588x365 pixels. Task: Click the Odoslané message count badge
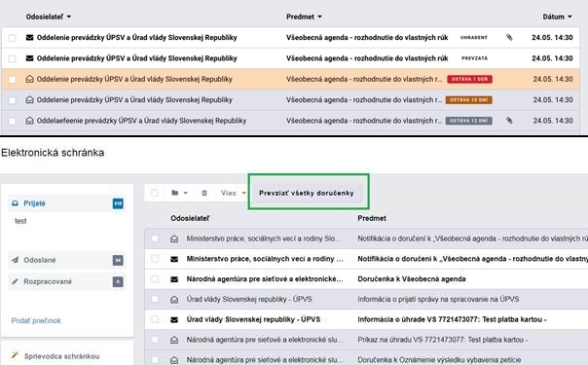click(x=118, y=260)
